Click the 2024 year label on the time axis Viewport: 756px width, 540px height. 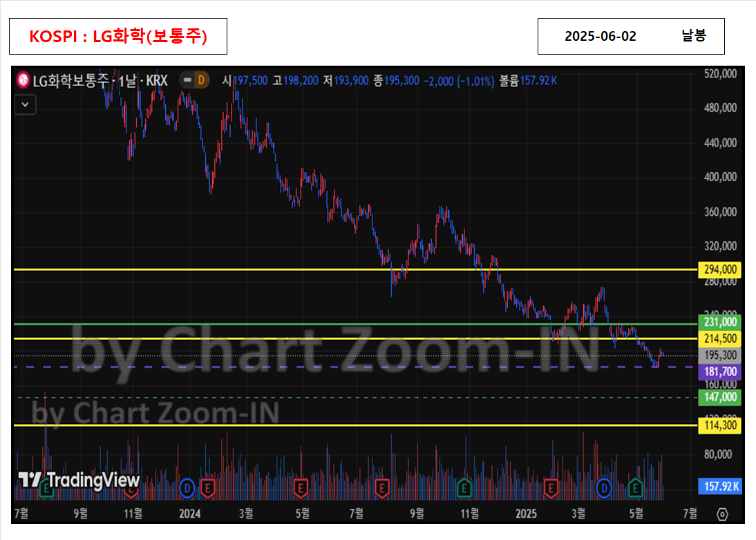[x=189, y=514]
